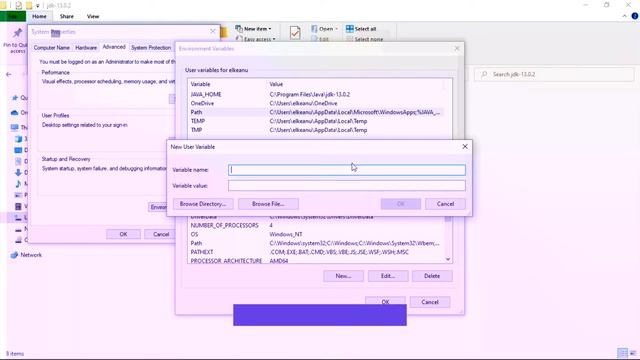Open the Explorer help icon

(x=635, y=16)
